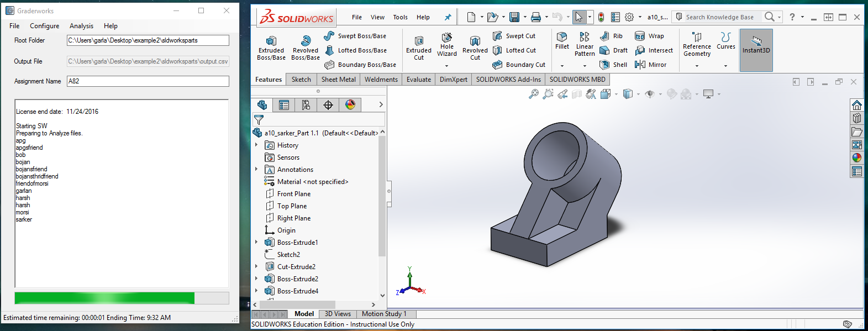Open the PropertyManager tab
Viewport: 868px width, 331px height.
click(284, 105)
